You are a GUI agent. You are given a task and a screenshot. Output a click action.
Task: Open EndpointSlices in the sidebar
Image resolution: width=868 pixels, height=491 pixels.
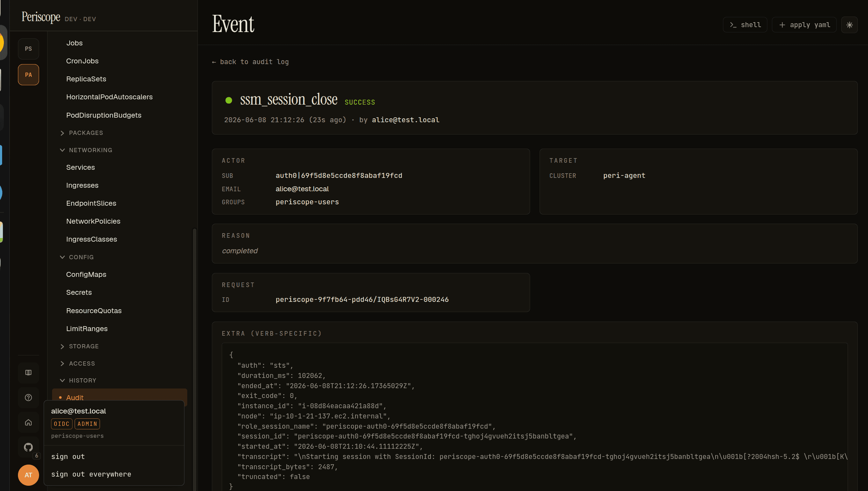[x=91, y=203]
